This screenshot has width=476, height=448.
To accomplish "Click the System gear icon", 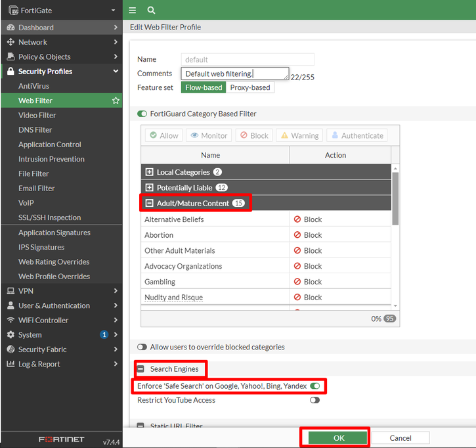I will [x=11, y=335].
